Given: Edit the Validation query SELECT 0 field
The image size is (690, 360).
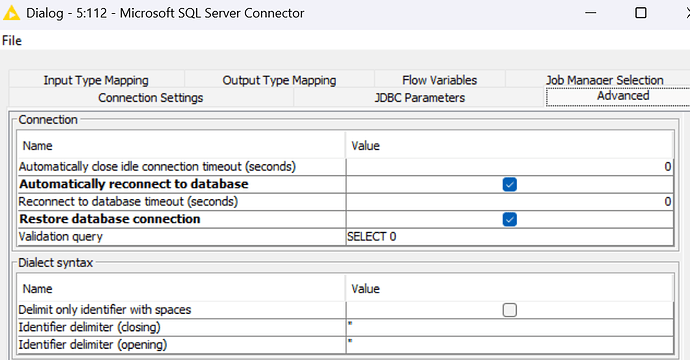Looking at the screenshot, I should tap(510, 237).
